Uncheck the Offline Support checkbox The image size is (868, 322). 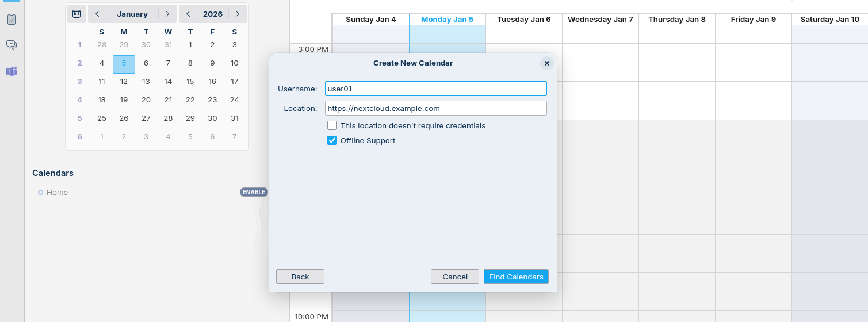pyautogui.click(x=332, y=140)
